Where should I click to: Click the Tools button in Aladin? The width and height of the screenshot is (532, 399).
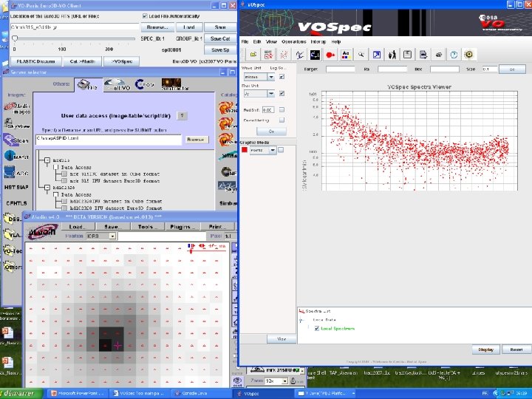(148, 227)
